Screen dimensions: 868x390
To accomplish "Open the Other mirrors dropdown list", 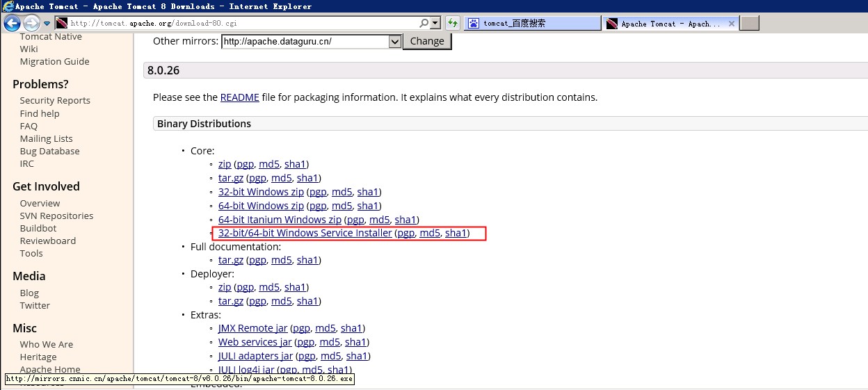I will (x=394, y=41).
